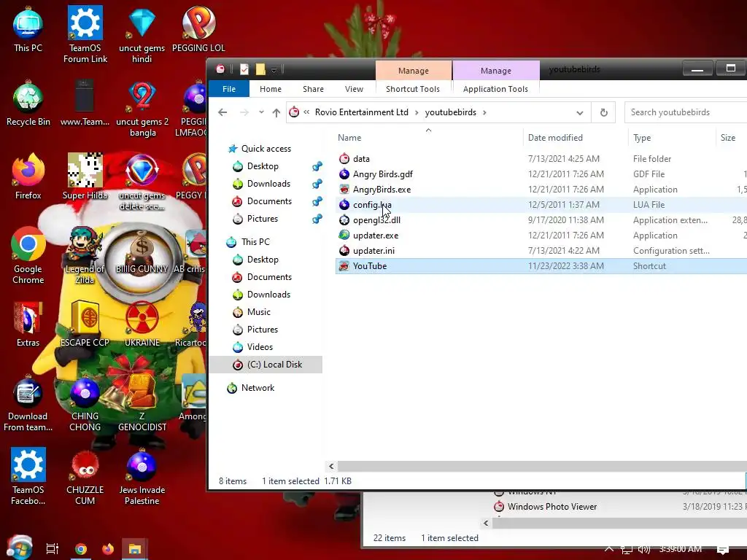Switch to the View ribbon tab
The image size is (747, 560).
(x=354, y=89)
